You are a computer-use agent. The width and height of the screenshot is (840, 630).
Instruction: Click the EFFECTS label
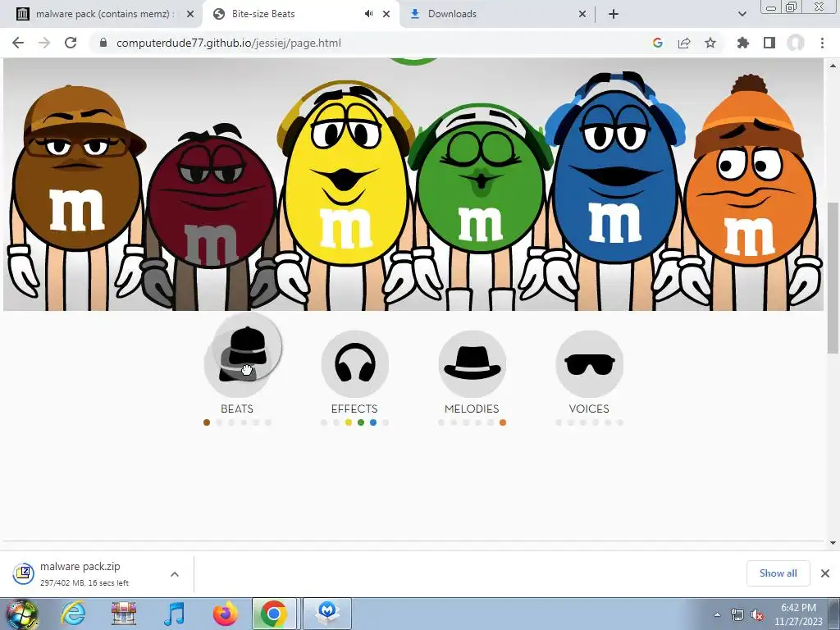click(x=354, y=409)
